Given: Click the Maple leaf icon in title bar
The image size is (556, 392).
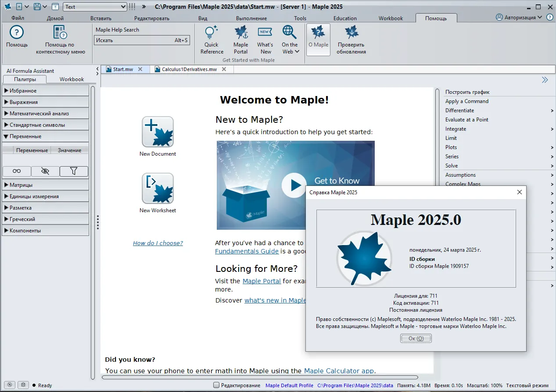Looking at the screenshot, I should pos(7,7).
